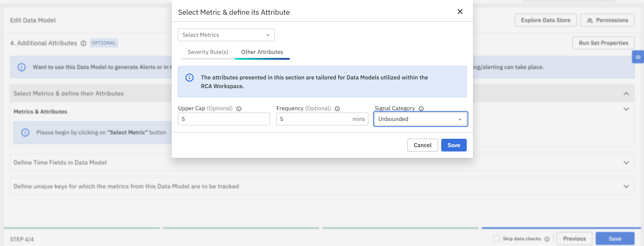Viewport: 644px width, 246px height.
Task: Click info icon next to Additional Attributes
Action: tap(84, 43)
